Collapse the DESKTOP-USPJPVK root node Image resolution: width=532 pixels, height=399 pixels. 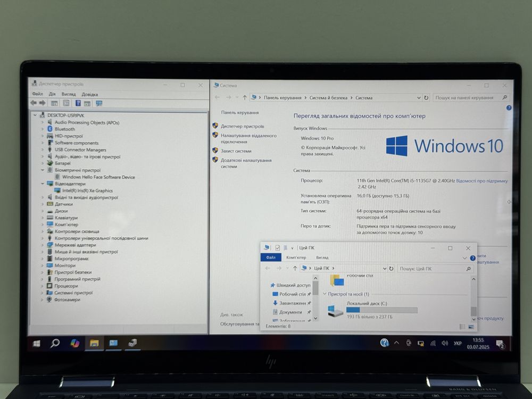[35, 115]
